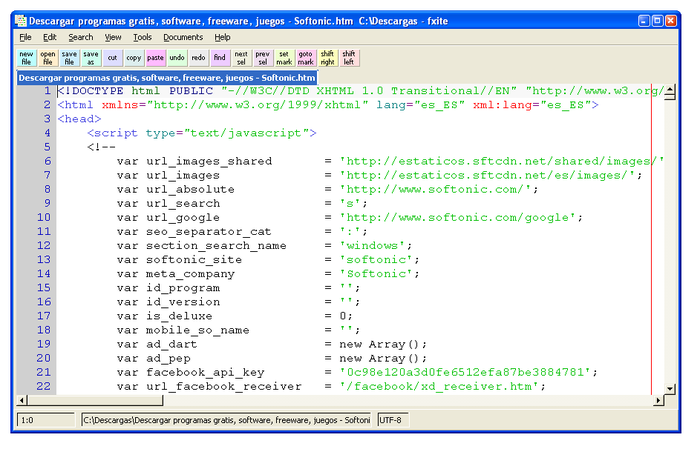Open the Documents menu
The width and height of the screenshot is (700, 449).
click(x=183, y=37)
